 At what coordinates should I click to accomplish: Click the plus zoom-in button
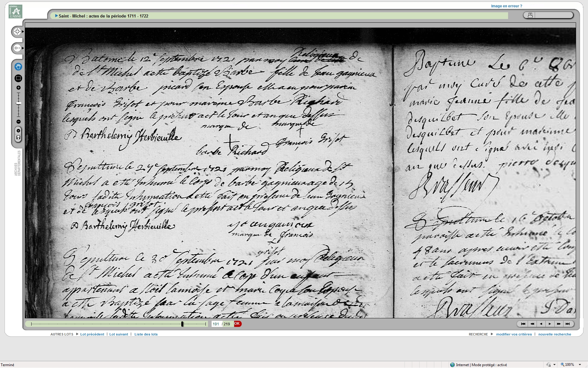click(18, 88)
